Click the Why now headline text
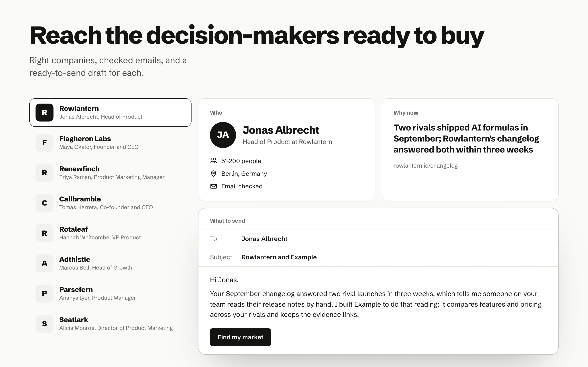The height and width of the screenshot is (367, 588). pyautogui.click(x=466, y=139)
